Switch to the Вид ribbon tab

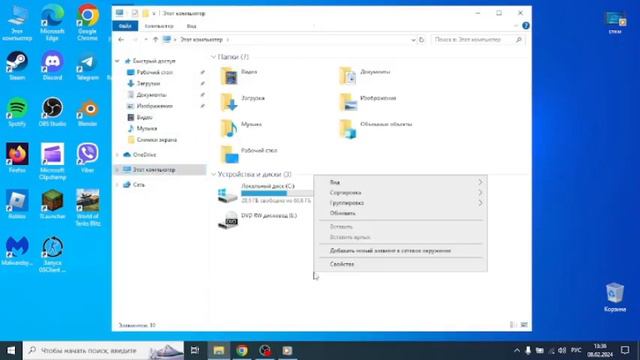pyautogui.click(x=191, y=26)
